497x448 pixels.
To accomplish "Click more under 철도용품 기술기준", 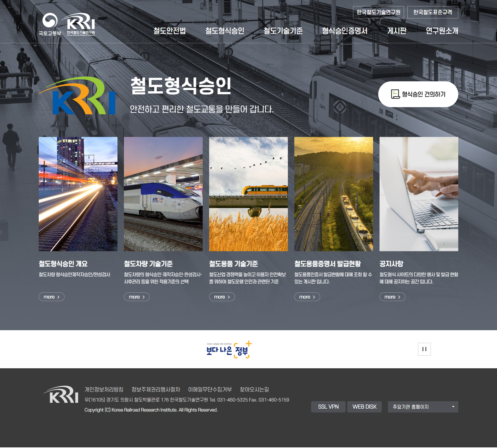I will tap(222, 297).
